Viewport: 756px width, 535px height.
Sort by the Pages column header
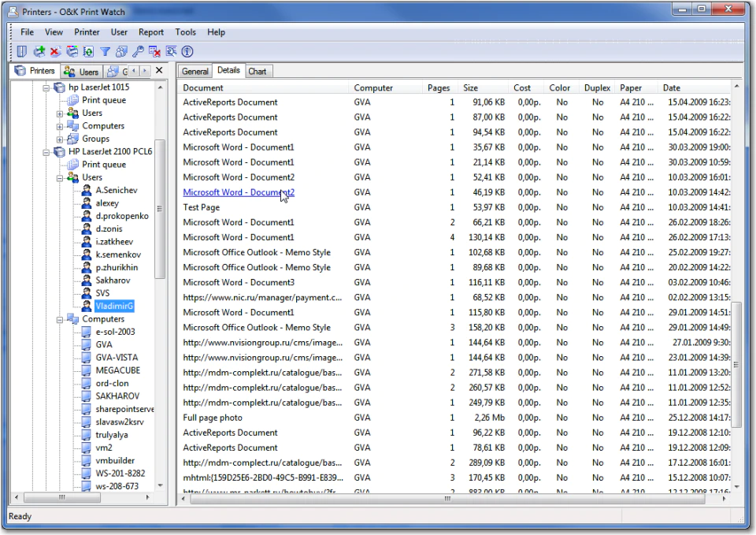coord(439,87)
